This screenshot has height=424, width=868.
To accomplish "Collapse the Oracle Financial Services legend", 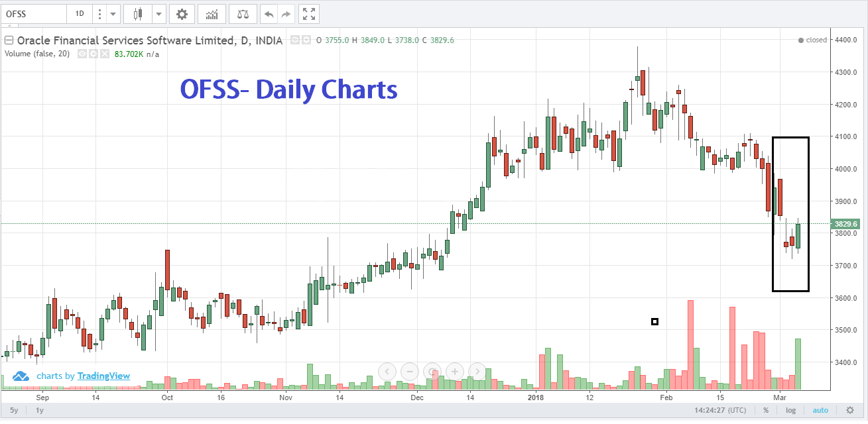I will click(9, 40).
